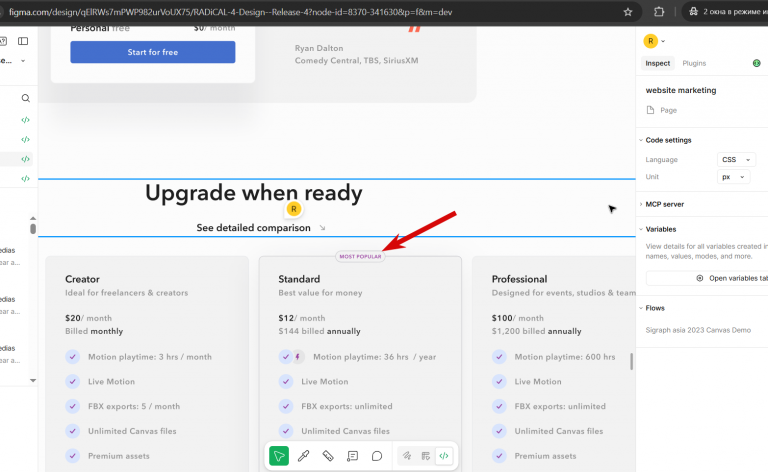Select Comedy Central, TBS, SiriusXM text
Image resolution: width=768 pixels, height=472 pixels.
(x=356, y=60)
